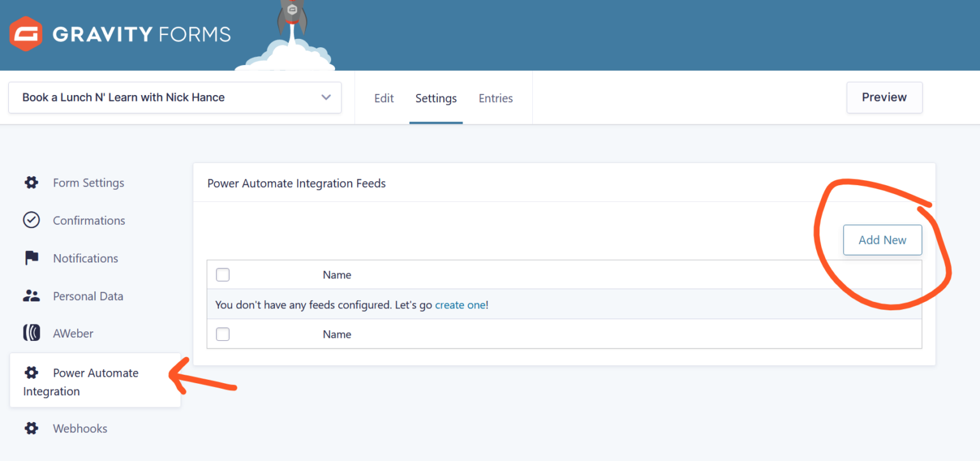Select the Power Automate Integration gear icon
Image resolution: width=980 pixels, height=461 pixels.
click(31, 372)
